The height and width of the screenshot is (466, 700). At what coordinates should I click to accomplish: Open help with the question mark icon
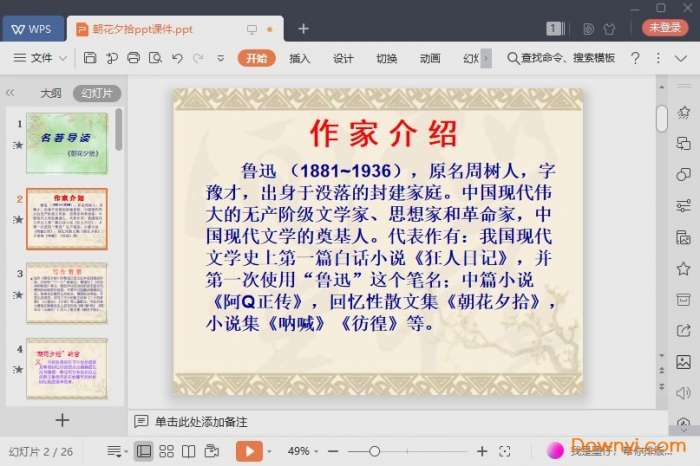click(635, 58)
